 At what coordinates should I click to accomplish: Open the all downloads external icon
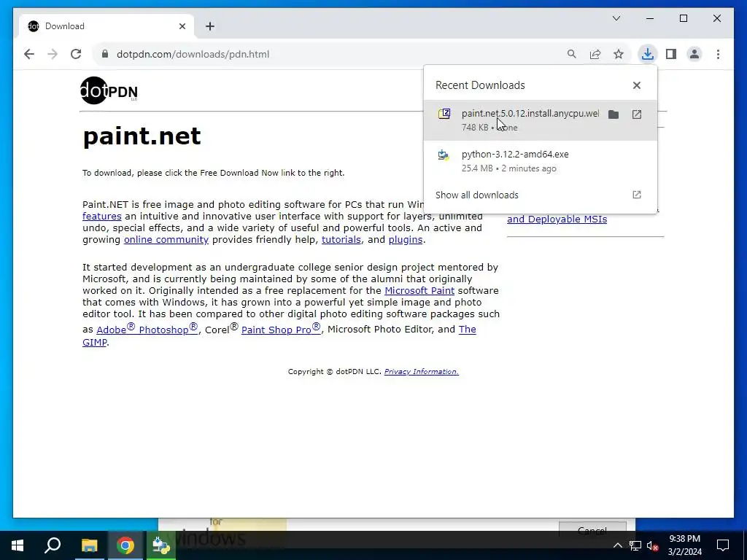[x=636, y=195]
